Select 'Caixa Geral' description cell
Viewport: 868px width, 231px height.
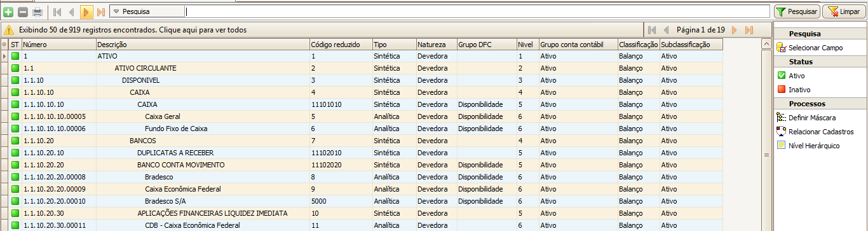[x=202, y=116]
